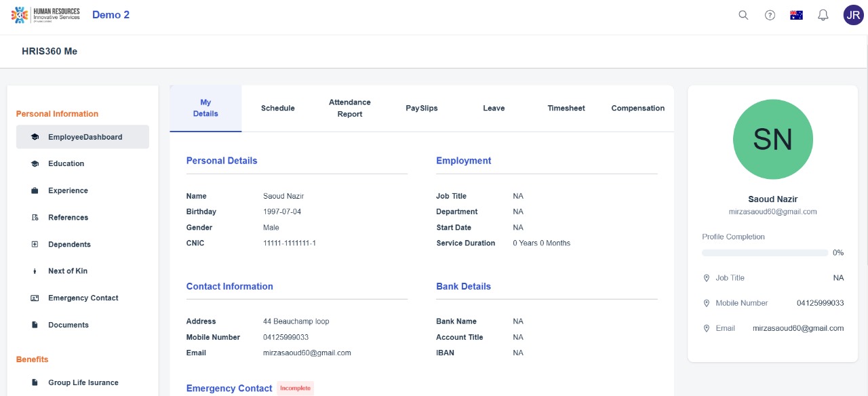This screenshot has width=868, height=396.
Task: Click the Experience briefcase icon
Action: (35, 191)
